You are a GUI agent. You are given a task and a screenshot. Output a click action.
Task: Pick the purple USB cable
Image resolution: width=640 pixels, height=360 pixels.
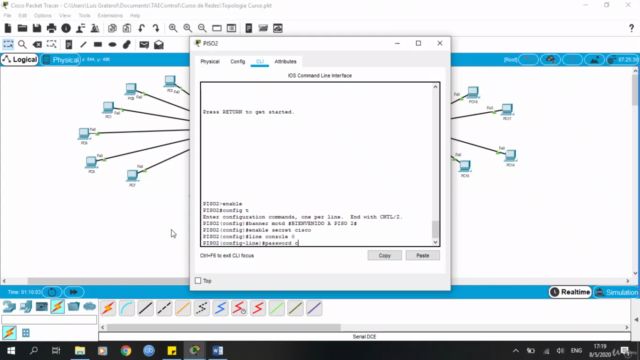tap(314, 308)
